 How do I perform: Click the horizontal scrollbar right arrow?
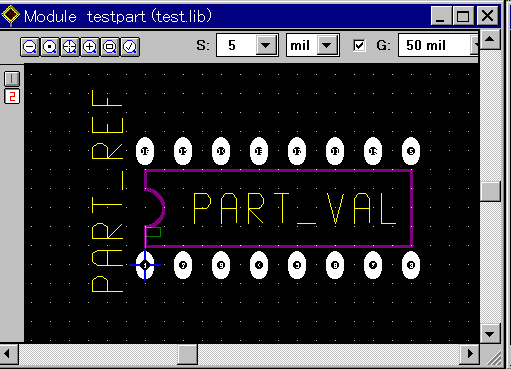[x=470, y=354]
